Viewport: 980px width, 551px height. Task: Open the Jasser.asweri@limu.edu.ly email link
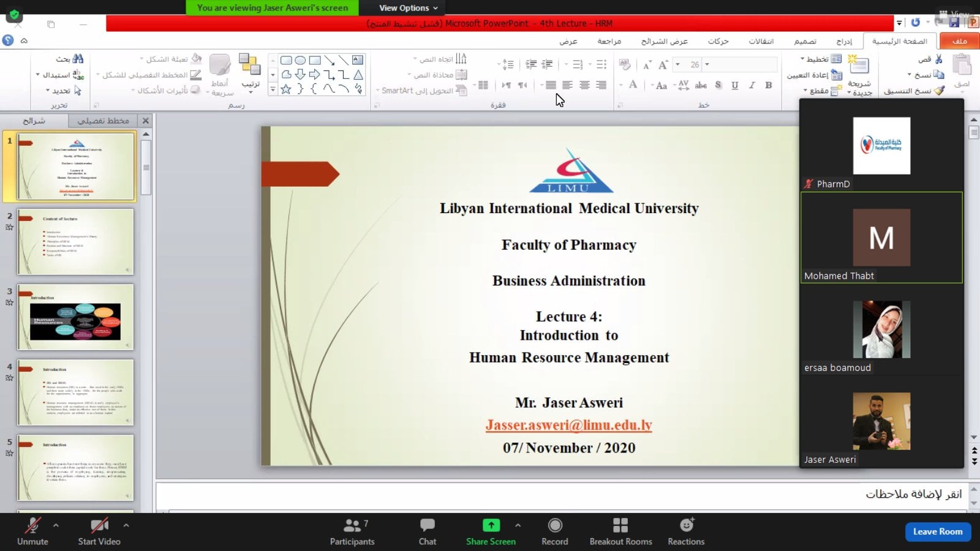tap(568, 425)
